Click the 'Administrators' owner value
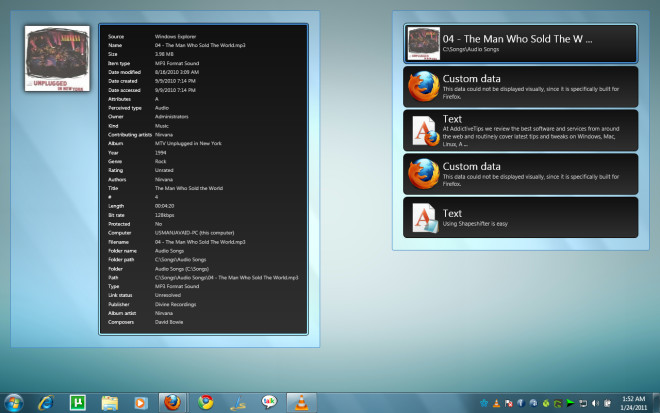Screen dimensions: 660x413 pyautogui.click(x=172, y=117)
